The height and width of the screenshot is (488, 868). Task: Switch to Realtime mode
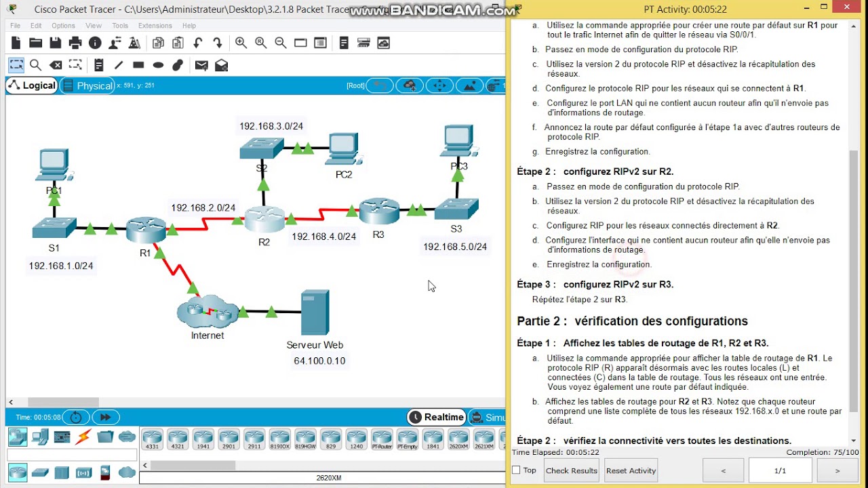coord(437,418)
